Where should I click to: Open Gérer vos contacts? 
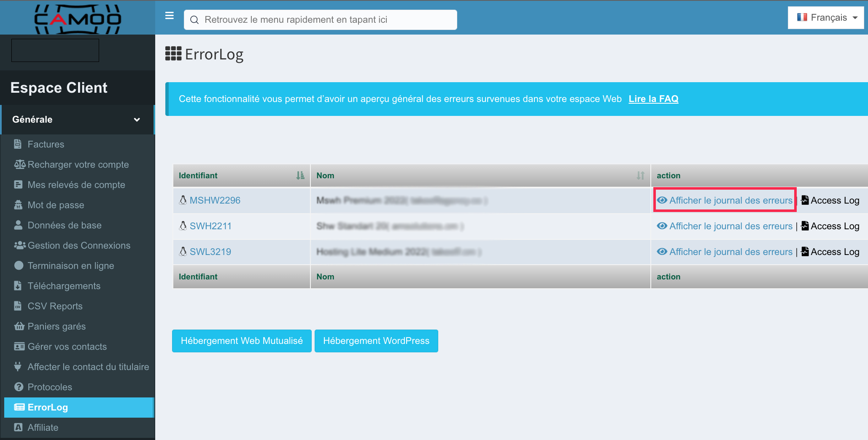(67, 346)
